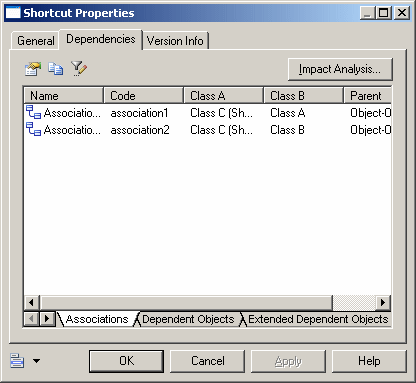This screenshot has width=416, height=383.
Task: Click Parent cell of association2 row
Action: point(371,130)
